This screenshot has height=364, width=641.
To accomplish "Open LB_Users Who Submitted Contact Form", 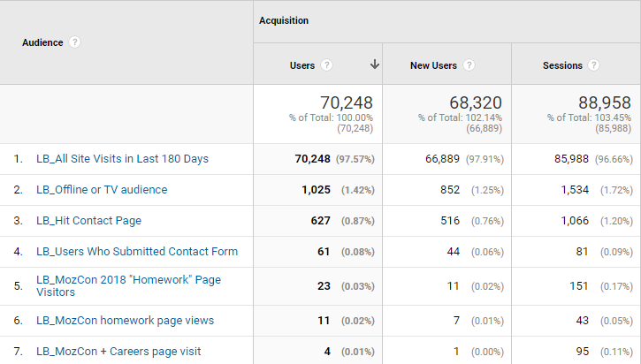I will click(x=137, y=252).
